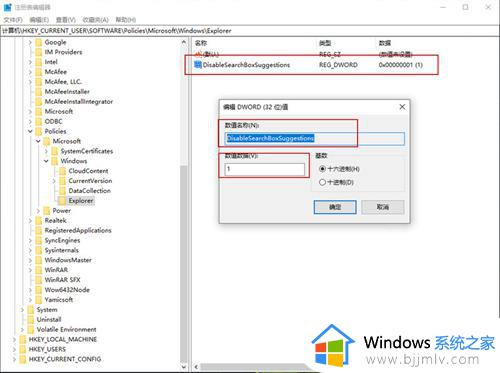
Task: Expand the CurrentVersion node
Action: [54, 181]
